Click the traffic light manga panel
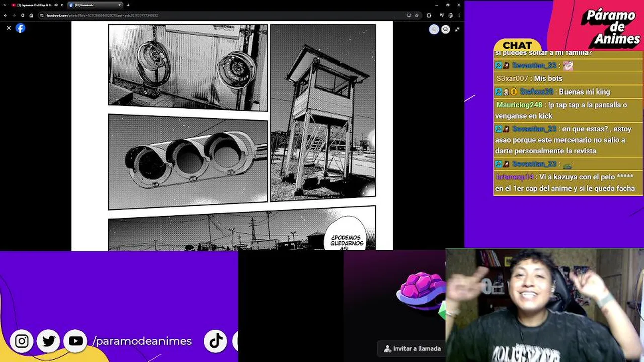 click(188, 161)
